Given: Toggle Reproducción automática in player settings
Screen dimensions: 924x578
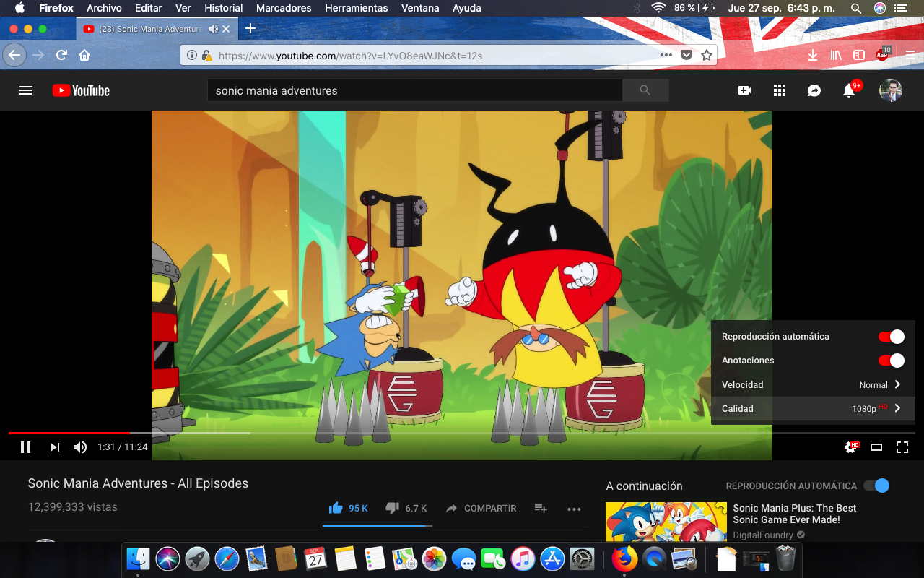Looking at the screenshot, I should [891, 337].
